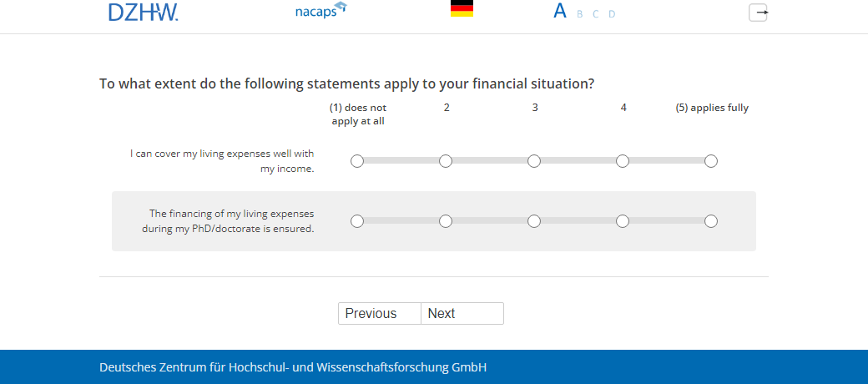Switch language via the German flag
Screen dimensions: 868x384
462,9
